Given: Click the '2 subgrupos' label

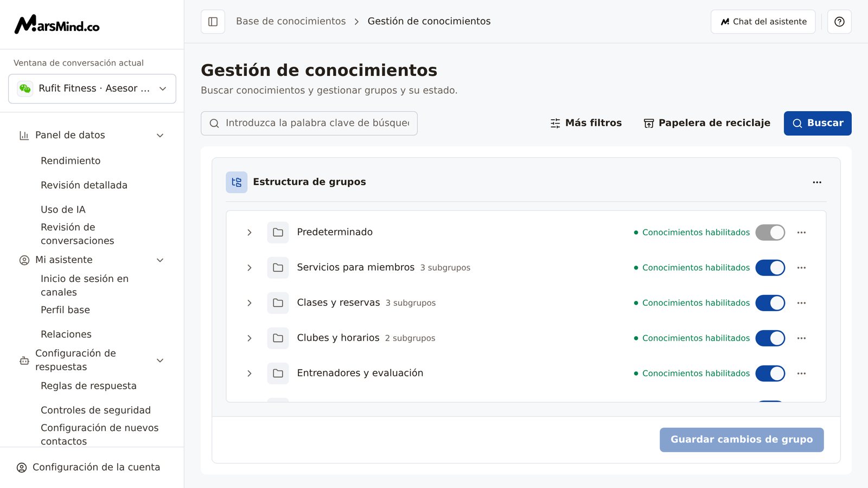Looking at the screenshot, I should point(410,338).
